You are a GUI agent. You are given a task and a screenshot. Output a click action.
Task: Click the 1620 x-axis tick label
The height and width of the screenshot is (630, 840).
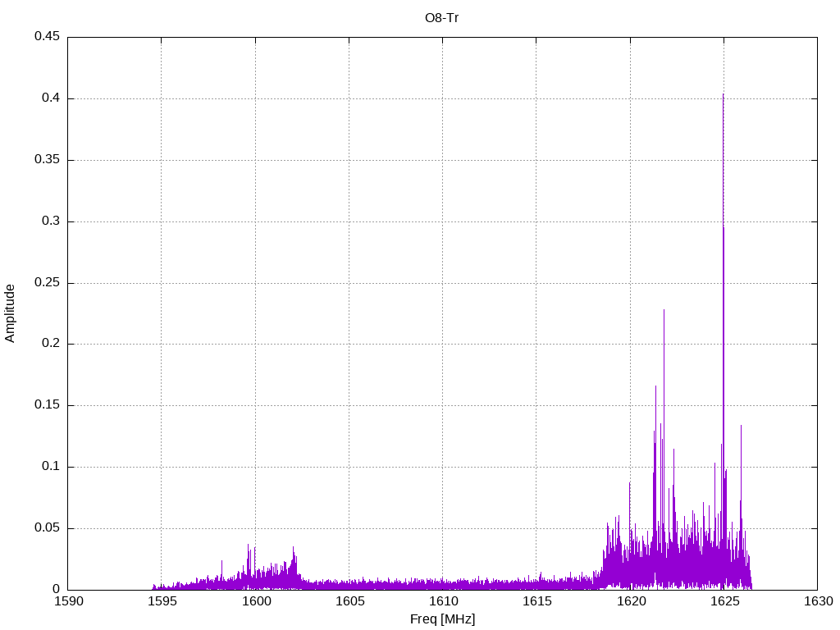coord(631,601)
